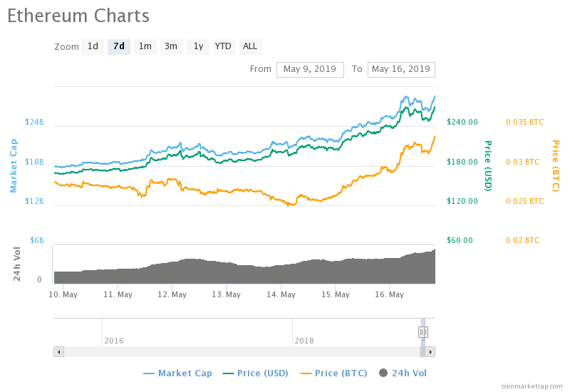The width and height of the screenshot is (570, 392).
Task: Click the navigator scroll right arrow
Action: tap(430, 351)
